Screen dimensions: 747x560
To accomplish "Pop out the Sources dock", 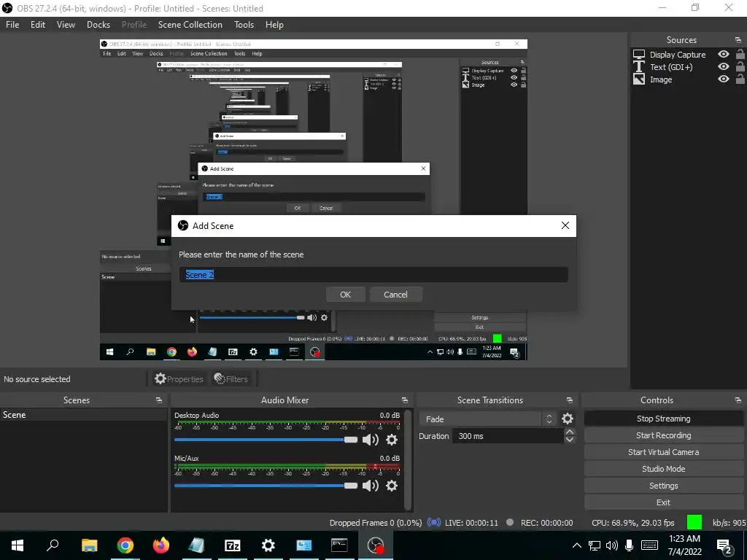I will point(738,40).
